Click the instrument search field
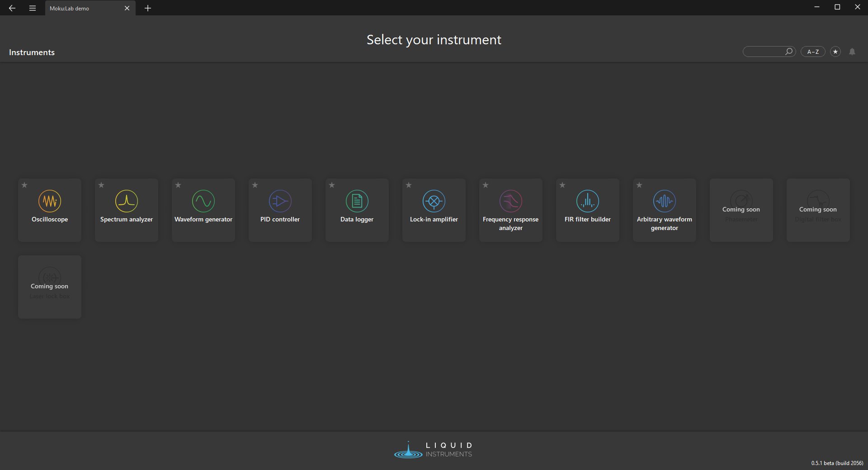The image size is (868, 470). point(764,52)
